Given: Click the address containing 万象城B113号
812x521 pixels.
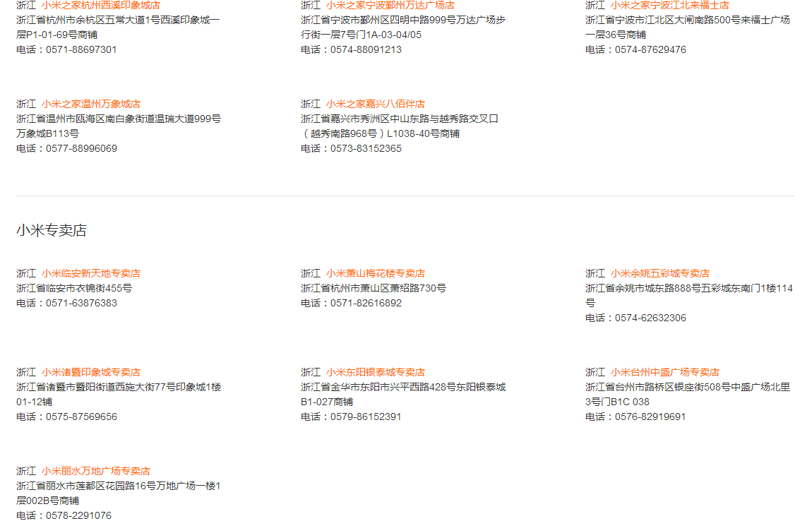Looking at the screenshot, I should tap(119, 126).
